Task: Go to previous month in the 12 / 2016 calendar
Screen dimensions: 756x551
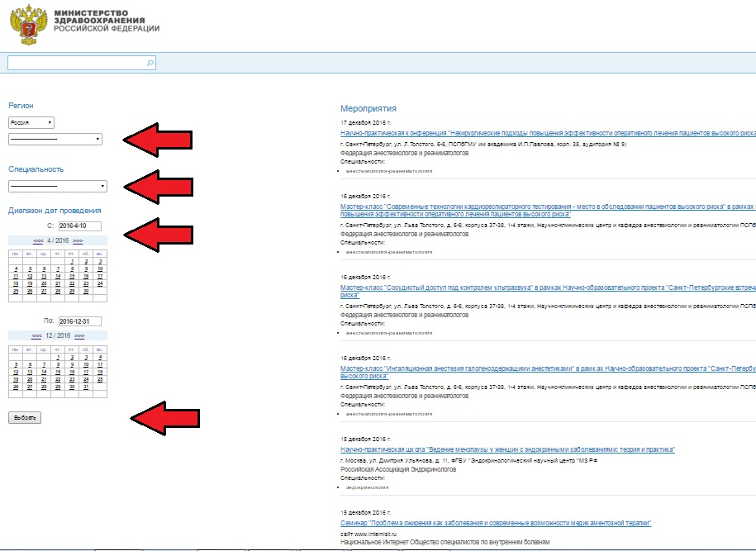Action: tap(36, 336)
